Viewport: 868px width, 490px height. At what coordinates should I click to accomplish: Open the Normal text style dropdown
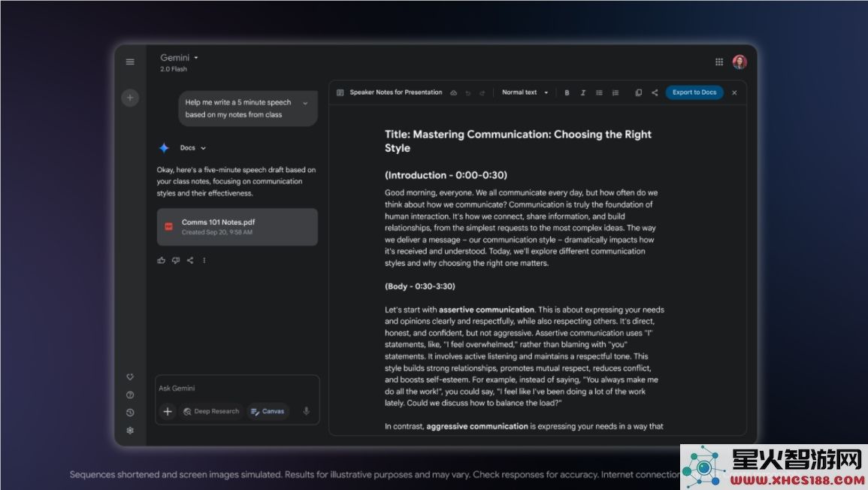pos(525,92)
